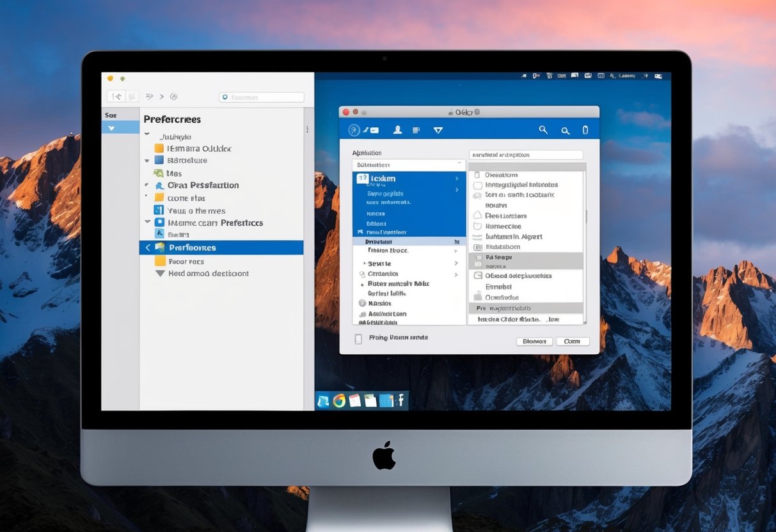776x532 pixels.
Task: Collapse the top disclosure triangle in the Preferences sidebar
Action: pyautogui.click(x=146, y=134)
